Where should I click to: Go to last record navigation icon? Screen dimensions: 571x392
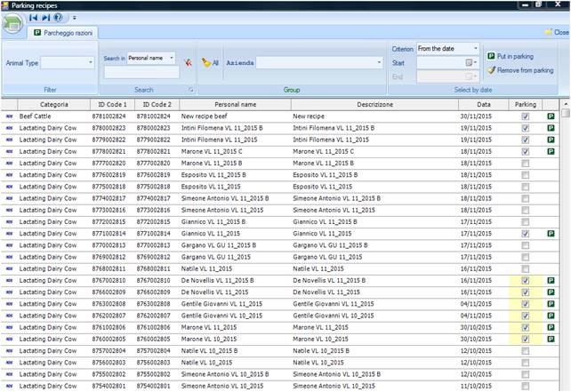click(46, 17)
